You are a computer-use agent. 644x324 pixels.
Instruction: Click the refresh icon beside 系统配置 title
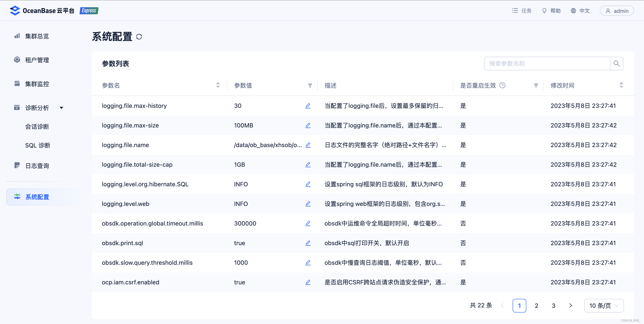[139, 37]
